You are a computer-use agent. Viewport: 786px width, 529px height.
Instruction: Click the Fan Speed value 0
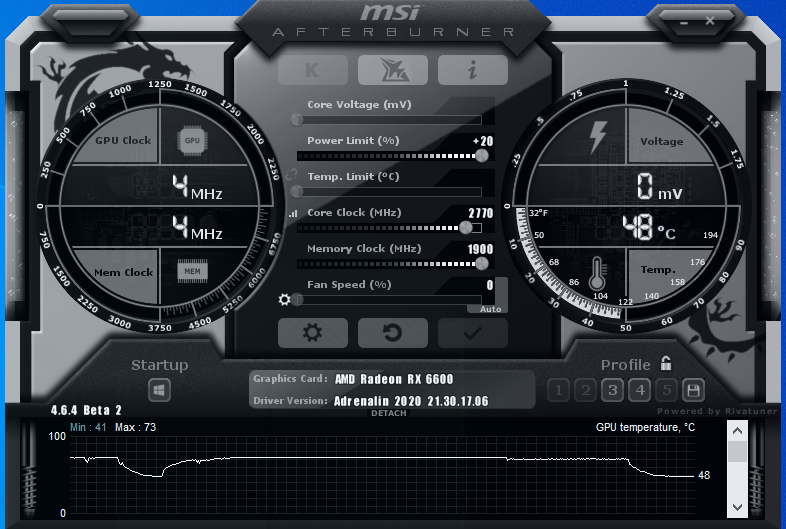[490, 285]
